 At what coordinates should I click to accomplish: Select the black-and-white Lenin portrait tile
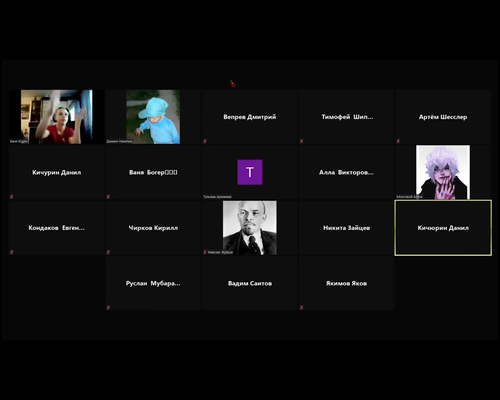pyautogui.click(x=250, y=228)
